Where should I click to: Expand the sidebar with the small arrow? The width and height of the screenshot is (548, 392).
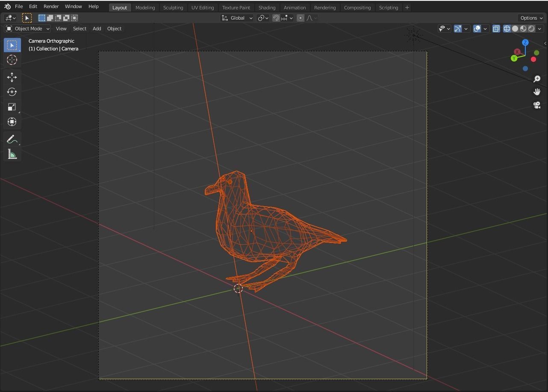pyautogui.click(x=545, y=43)
